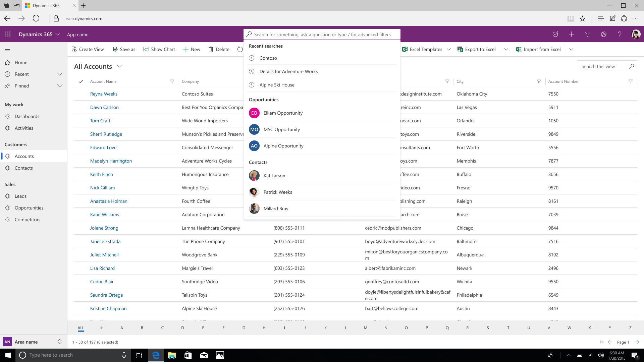
Task: Toggle the Recent searches visibility
Action: (266, 46)
